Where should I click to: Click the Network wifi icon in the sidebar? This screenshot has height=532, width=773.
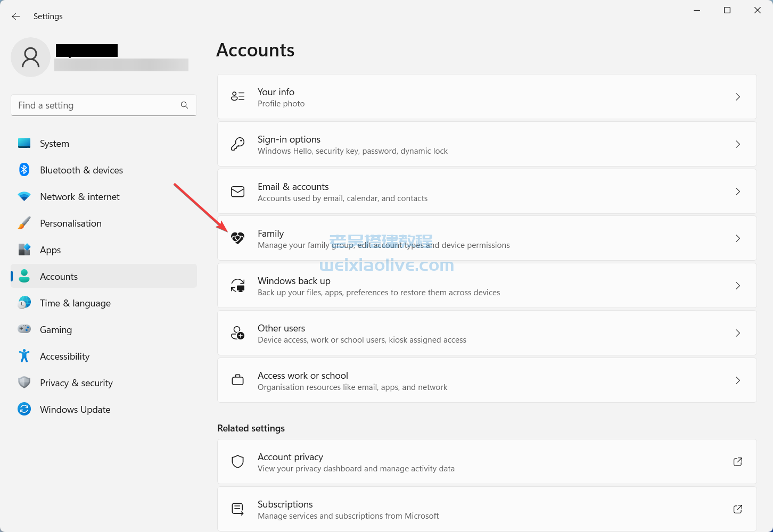coord(24,196)
